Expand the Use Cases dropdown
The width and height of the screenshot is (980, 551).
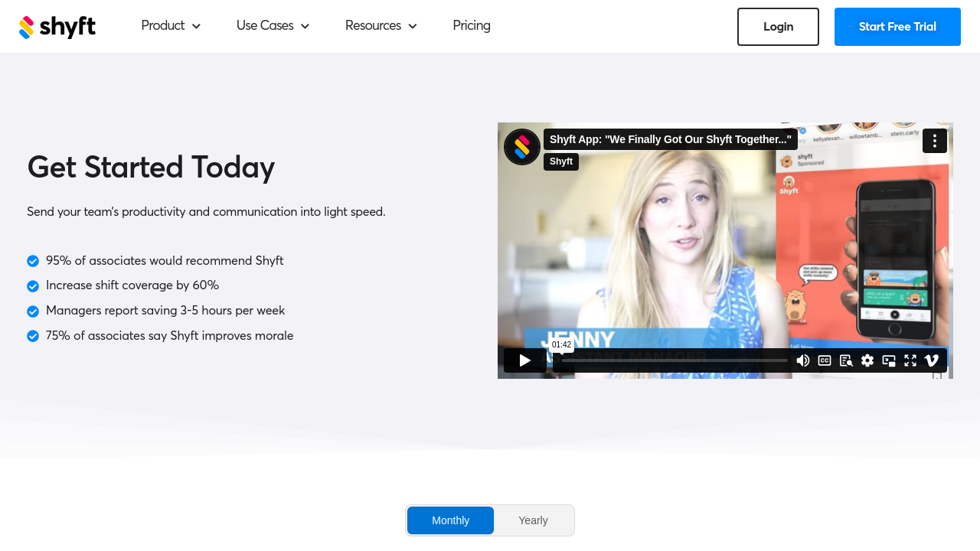point(273,26)
